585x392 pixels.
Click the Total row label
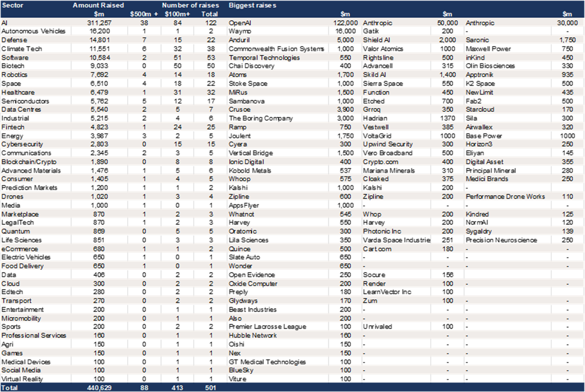coord(10,388)
